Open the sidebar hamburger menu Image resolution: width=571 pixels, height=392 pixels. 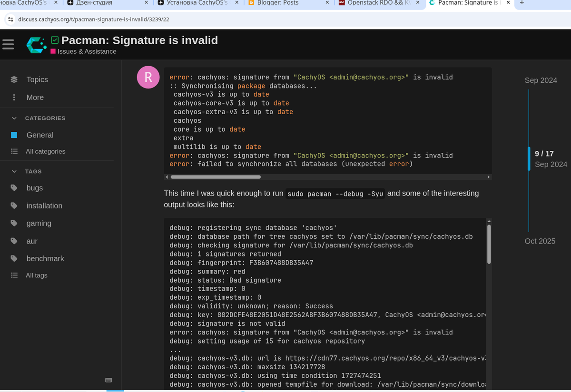(x=8, y=44)
